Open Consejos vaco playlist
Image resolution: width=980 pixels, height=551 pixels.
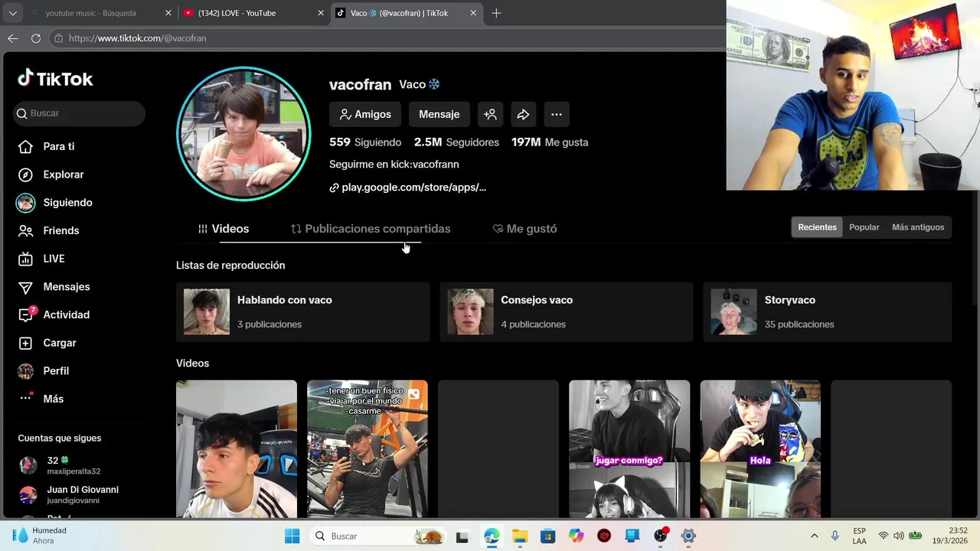[566, 311]
